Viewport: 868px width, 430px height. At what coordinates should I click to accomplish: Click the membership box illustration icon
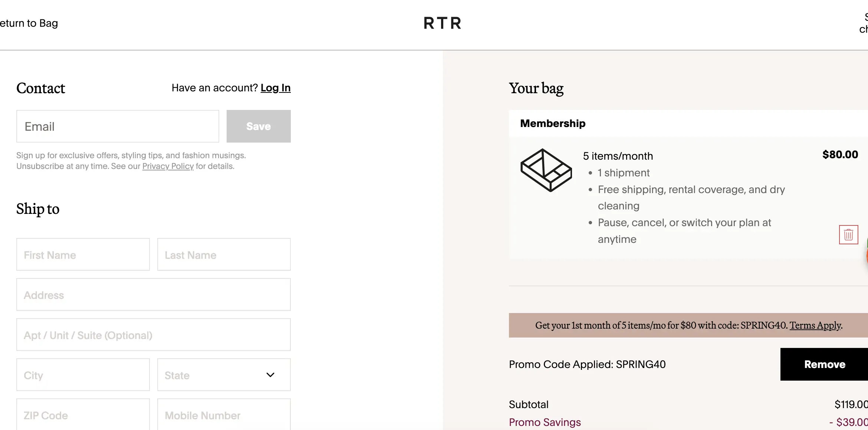(x=546, y=170)
